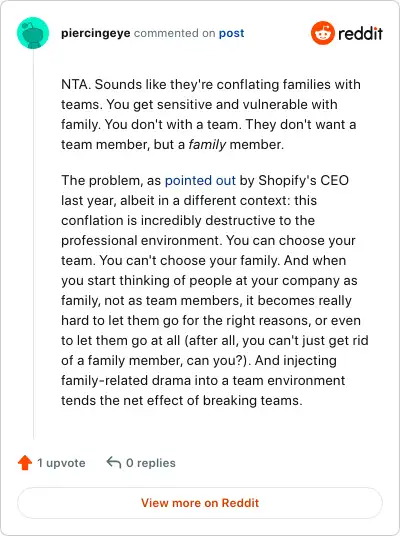Screen dimensions: 400x536
Task: Open the piercingeye username link
Action: click(x=96, y=33)
